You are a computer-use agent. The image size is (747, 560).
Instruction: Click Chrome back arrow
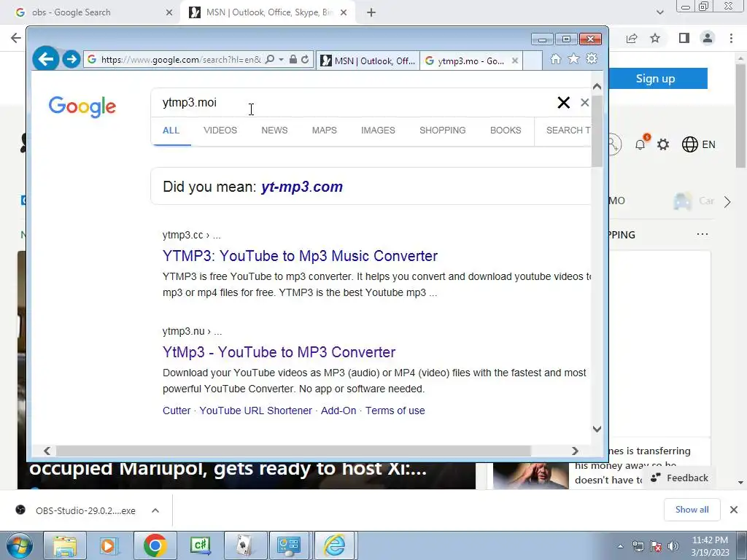(16, 38)
